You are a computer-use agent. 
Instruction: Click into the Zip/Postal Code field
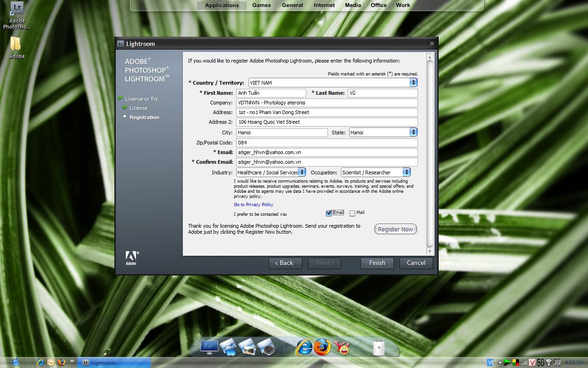pyautogui.click(x=327, y=143)
